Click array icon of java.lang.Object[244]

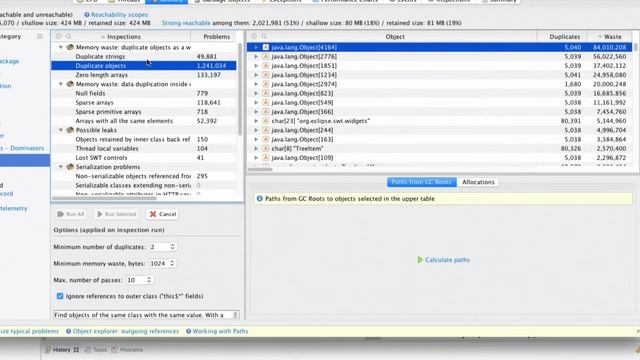pos(265,130)
